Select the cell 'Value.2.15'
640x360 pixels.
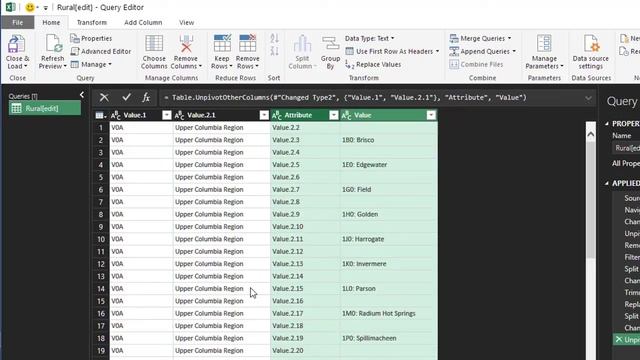[305, 289]
